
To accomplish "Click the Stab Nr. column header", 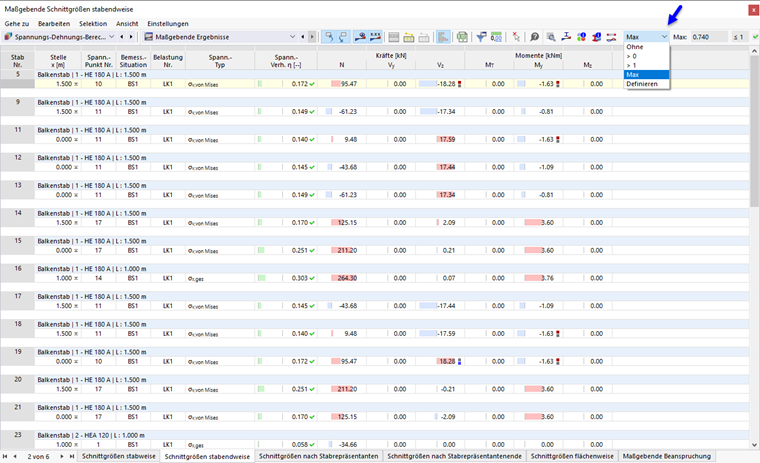I will coord(17,61).
